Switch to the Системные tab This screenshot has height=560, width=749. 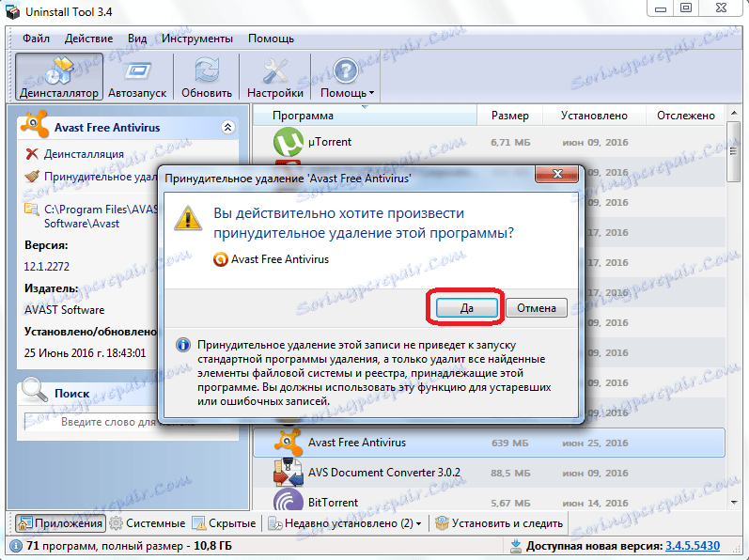[x=148, y=523]
